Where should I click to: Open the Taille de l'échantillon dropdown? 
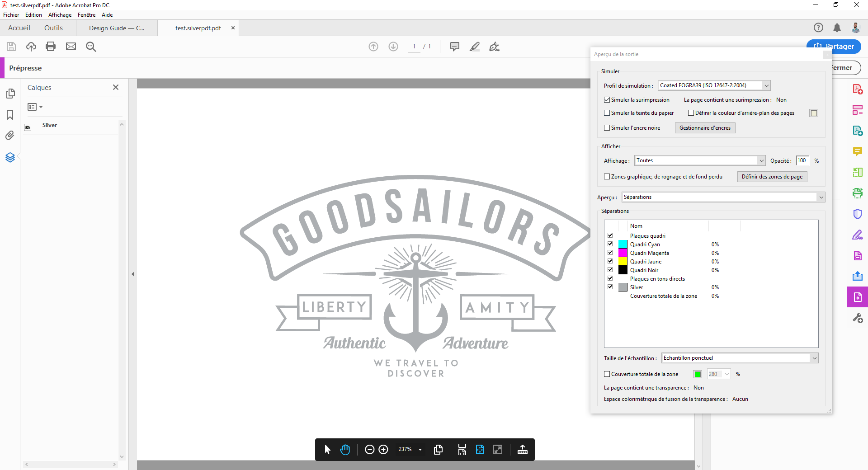point(814,358)
